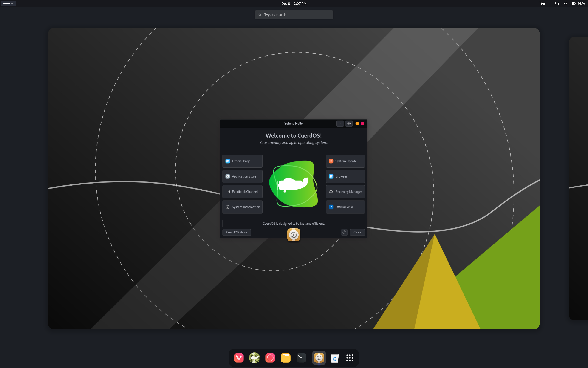Viewport: 588px width, 368px height.
Task: Click the orange minimize dot
Action: click(x=357, y=124)
